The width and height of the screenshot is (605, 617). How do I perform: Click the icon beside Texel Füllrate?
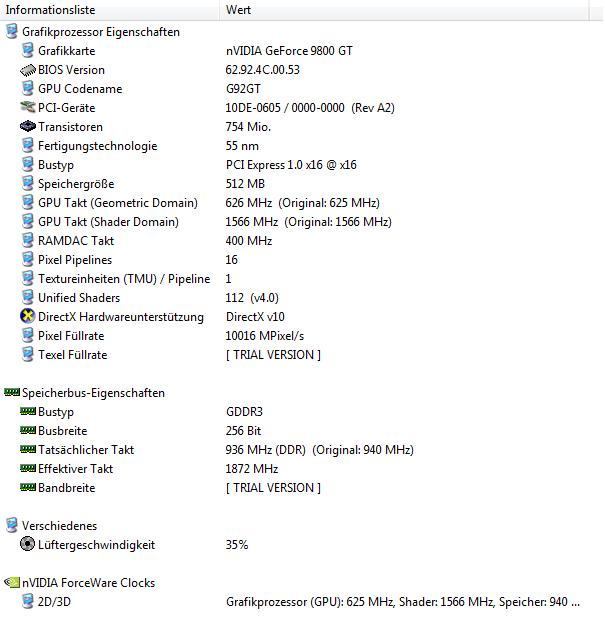tap(28, 355)
